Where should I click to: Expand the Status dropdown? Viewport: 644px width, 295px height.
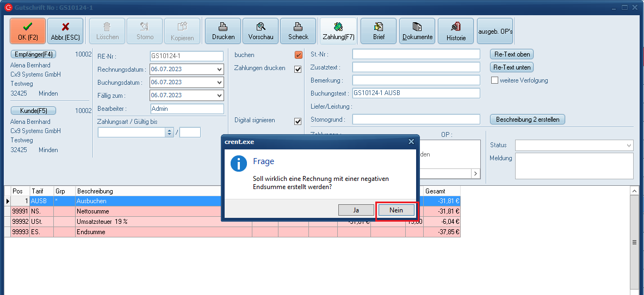coord(629,146)
